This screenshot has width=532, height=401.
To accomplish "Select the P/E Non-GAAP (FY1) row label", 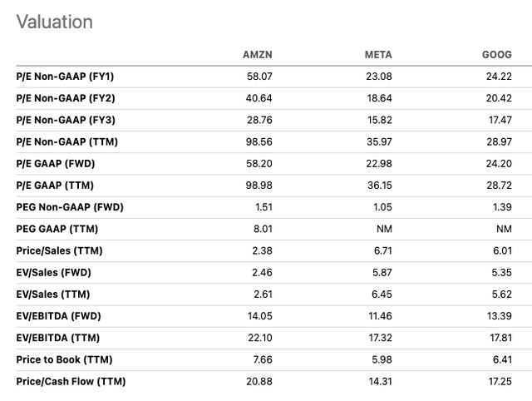I will tap(66, 77).
